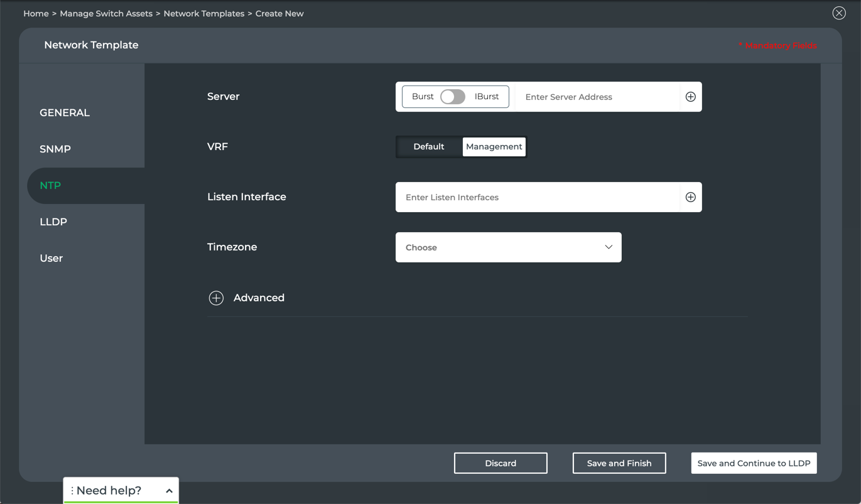Toggle the Burst/IBurst switch
The width and height of the screenshot is (861, 504).
452,97
